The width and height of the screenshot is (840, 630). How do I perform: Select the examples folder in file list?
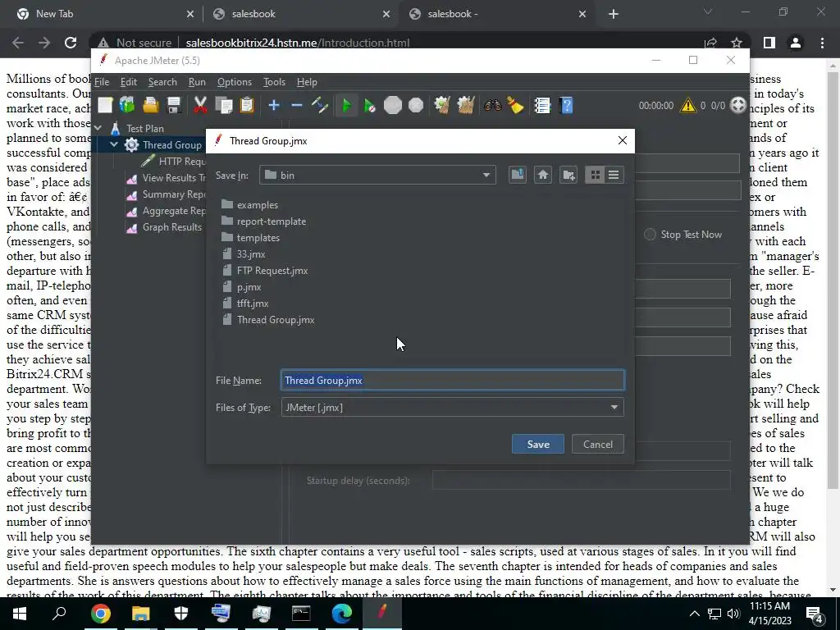249,204
